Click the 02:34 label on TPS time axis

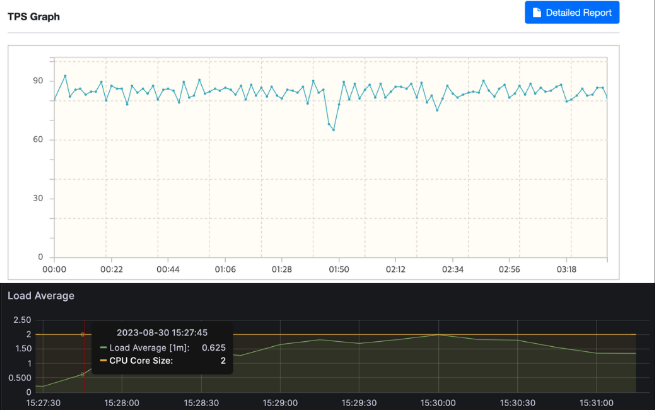pyautogui.click(x=453, y=269)
